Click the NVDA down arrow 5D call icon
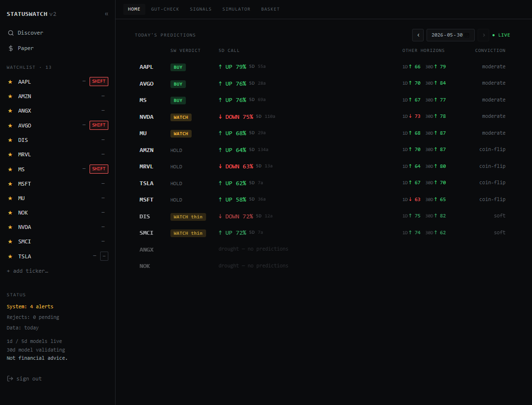 pyautogui.click(x=220, y=116)
